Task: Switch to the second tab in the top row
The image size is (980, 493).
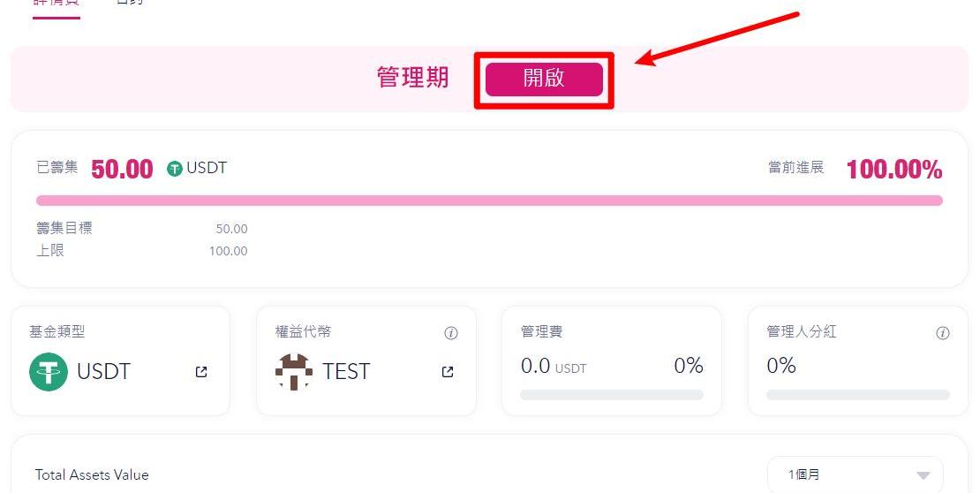Action: pos(130,4)
